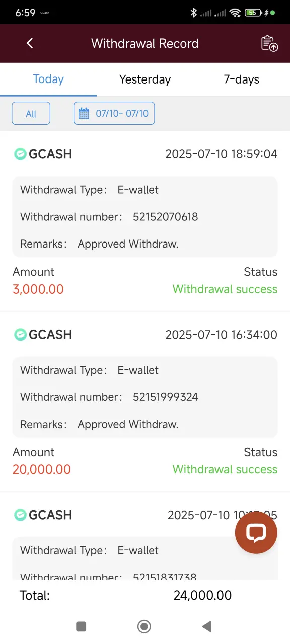Open the live chat support bubble
The image size is (290, 644).
[x=256, y=533]
